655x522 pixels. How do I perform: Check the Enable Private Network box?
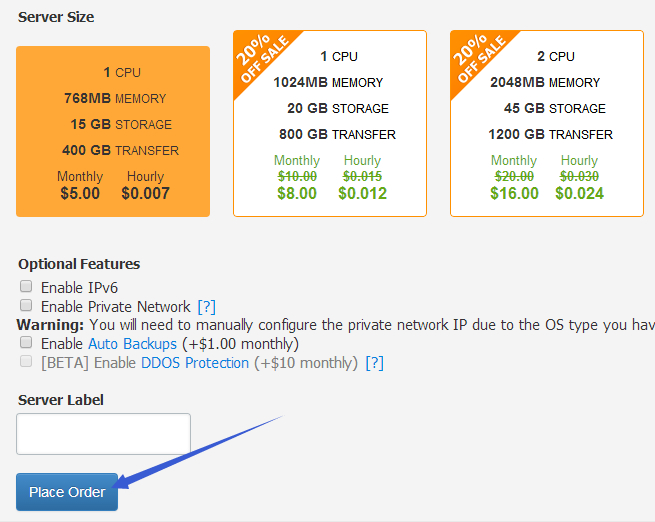pyautogui.click(x=27, y=306)
